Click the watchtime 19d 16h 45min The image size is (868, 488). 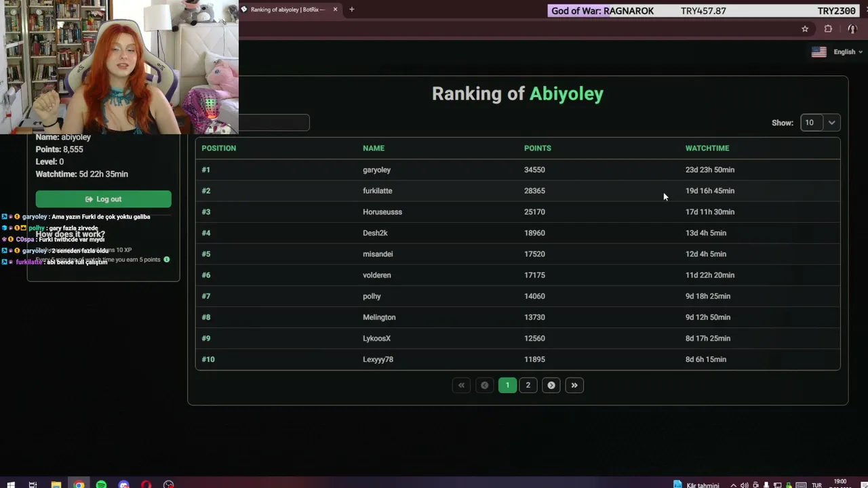coord(710,191)
